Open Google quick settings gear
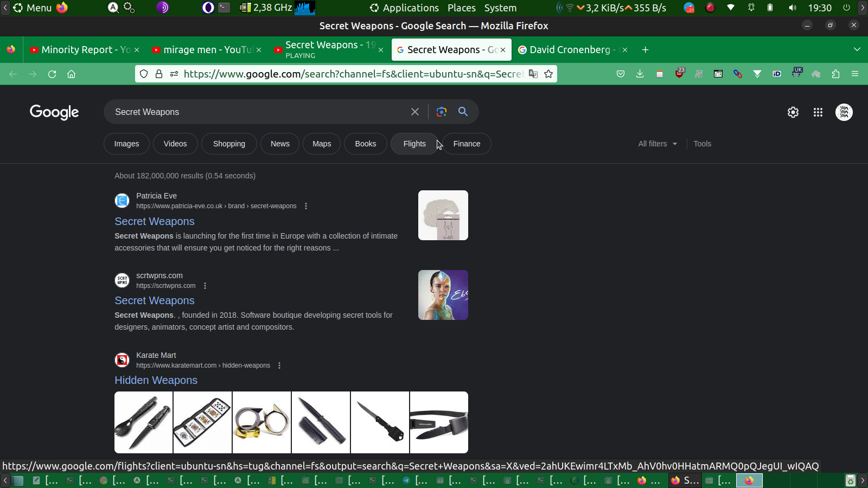 pos(793,112)
